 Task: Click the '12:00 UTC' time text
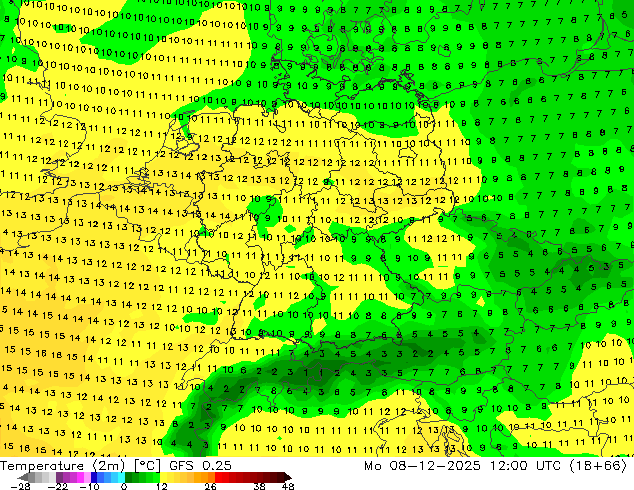[x=526, y=466]
